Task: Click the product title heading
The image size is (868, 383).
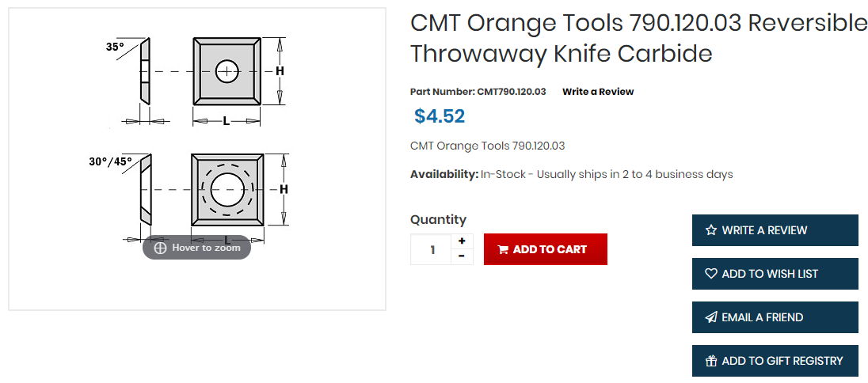Action: [638, 38]
